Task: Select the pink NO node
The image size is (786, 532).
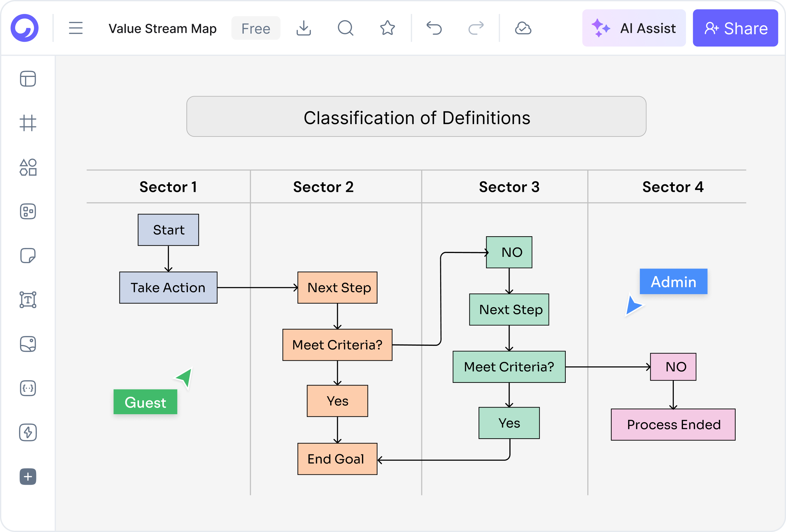Action: pyautogui.click(x=673, y=367)
